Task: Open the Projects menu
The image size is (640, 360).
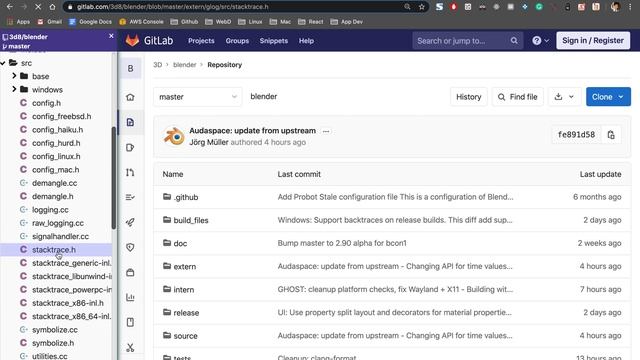Action: pos(201,41)
